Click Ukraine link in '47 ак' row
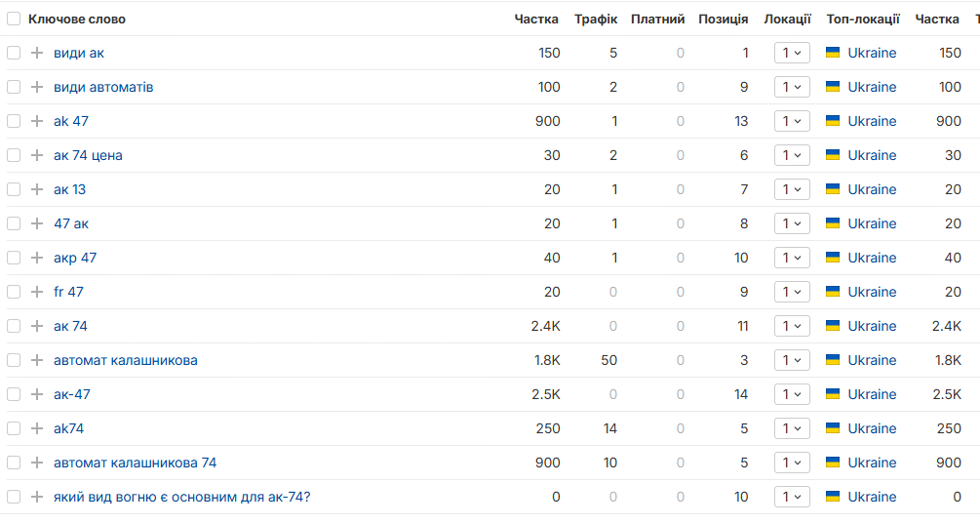Viewport: 980px width, 524px height. [x=872, y=223]
